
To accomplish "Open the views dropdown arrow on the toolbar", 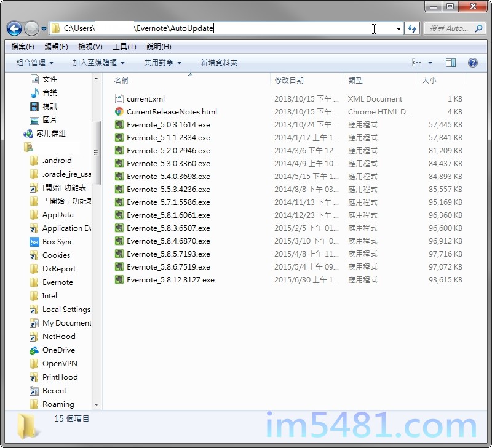I will pos(430,62).
